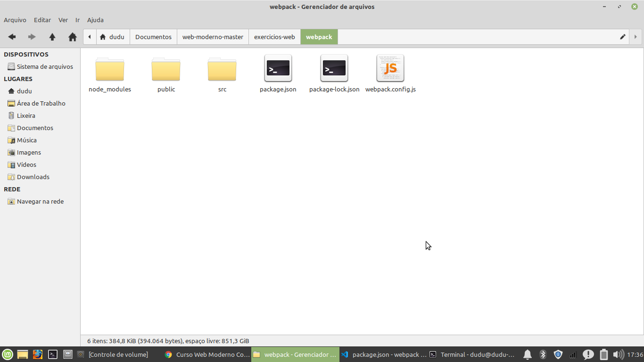Open volume speaker tray icon
Screen dimensions: 644x362
point(619,354)
